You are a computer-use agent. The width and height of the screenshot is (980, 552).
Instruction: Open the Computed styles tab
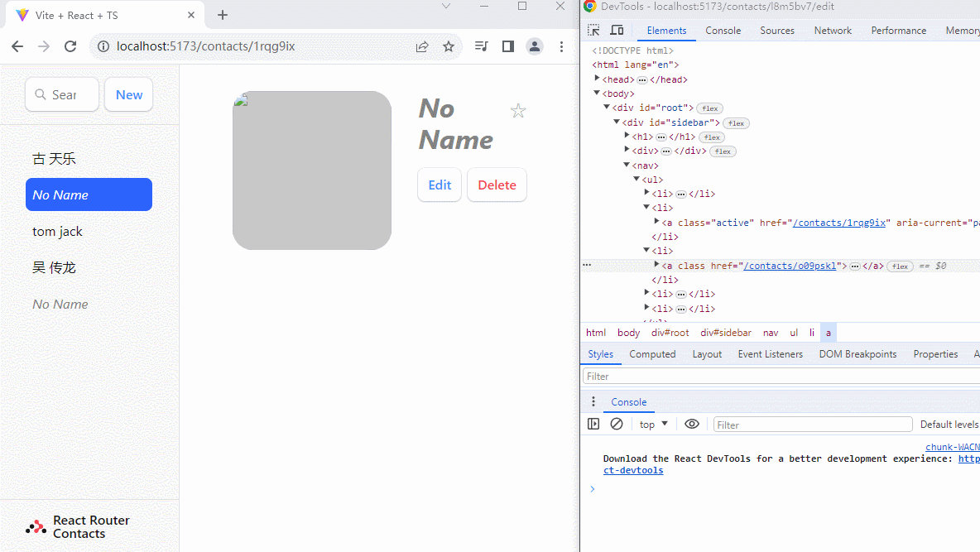click(652, 354)
